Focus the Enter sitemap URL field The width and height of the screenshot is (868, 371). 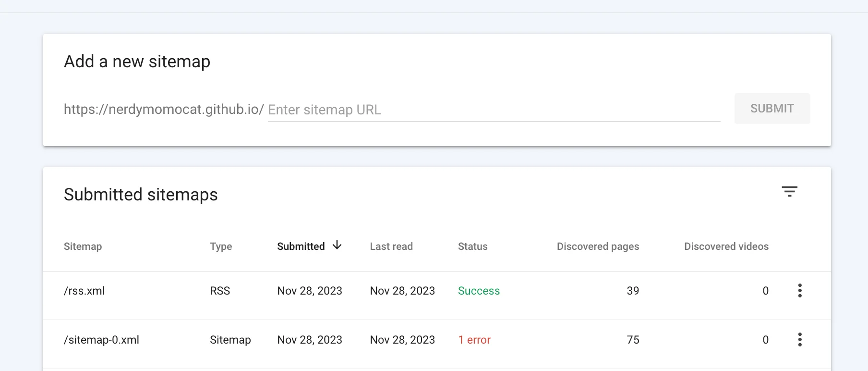494,110
